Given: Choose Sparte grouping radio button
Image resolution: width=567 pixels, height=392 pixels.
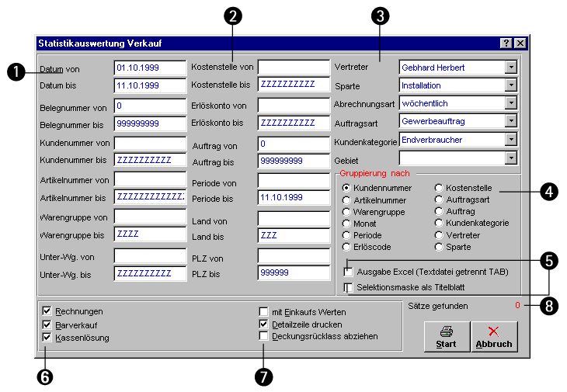Looking at the screenshot, I should (x=439, y=247).
